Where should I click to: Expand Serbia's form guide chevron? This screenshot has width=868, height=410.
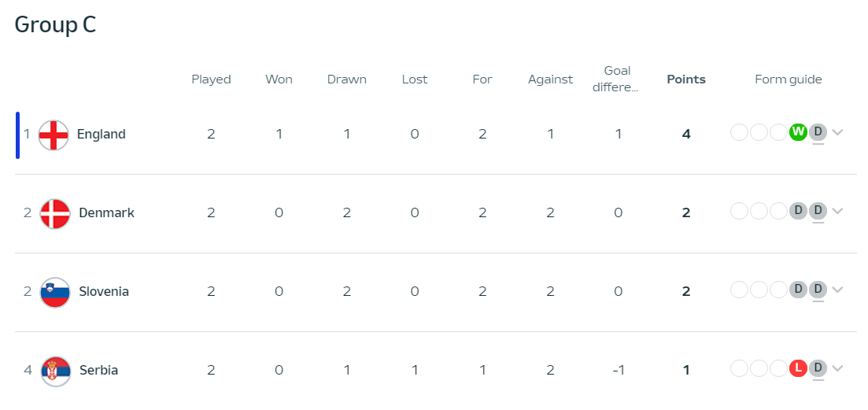click(x=837, y=368)
